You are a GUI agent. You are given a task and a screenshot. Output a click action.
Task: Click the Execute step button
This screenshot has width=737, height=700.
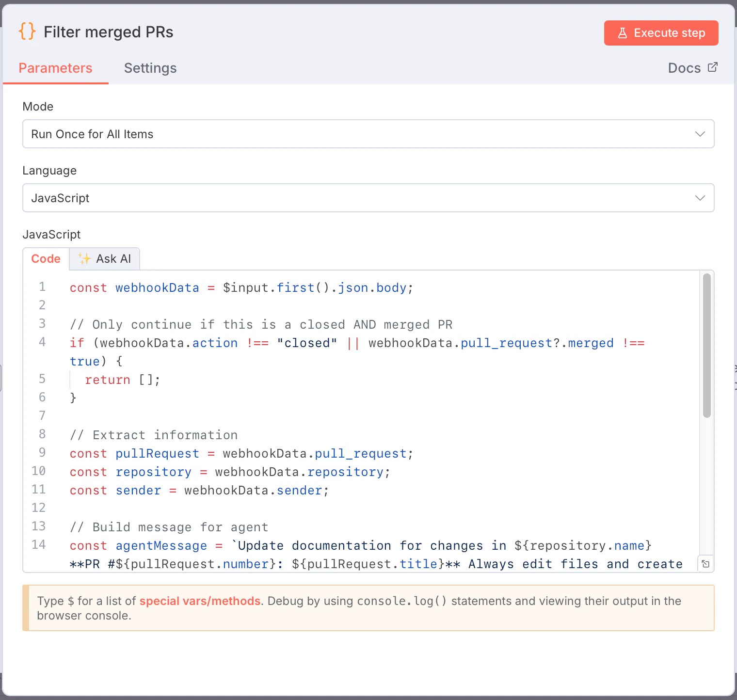point(661,32)
